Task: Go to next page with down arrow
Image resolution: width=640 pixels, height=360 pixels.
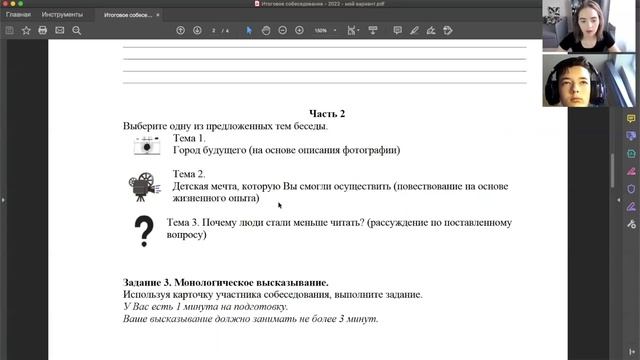Action: [197, 31]
